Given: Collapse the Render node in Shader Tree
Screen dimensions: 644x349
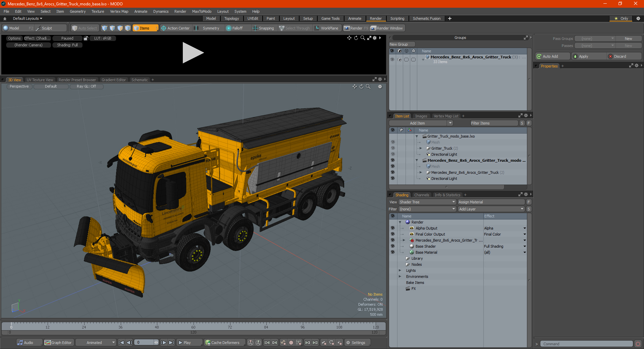Looking at the screenshot, I should coord(400,222).
